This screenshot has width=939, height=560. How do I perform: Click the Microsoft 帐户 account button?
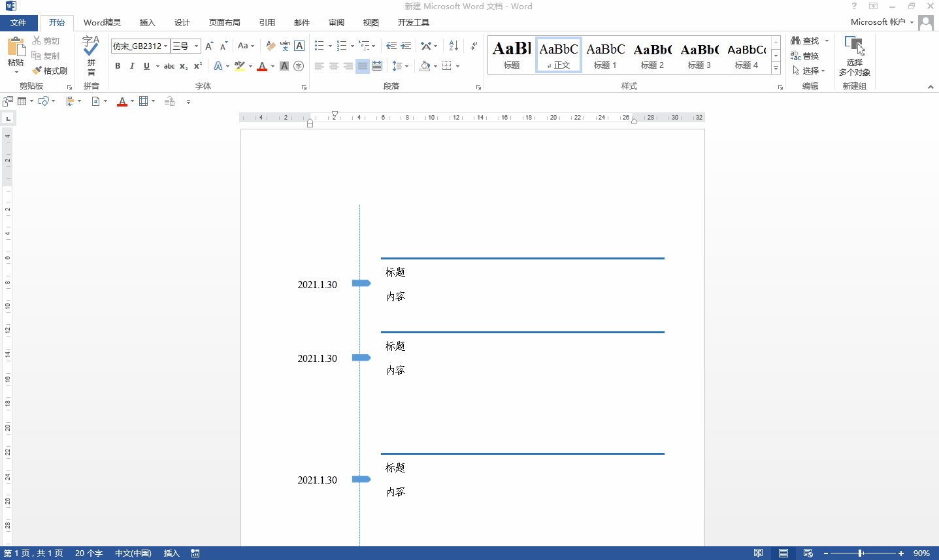coord(882,22)
